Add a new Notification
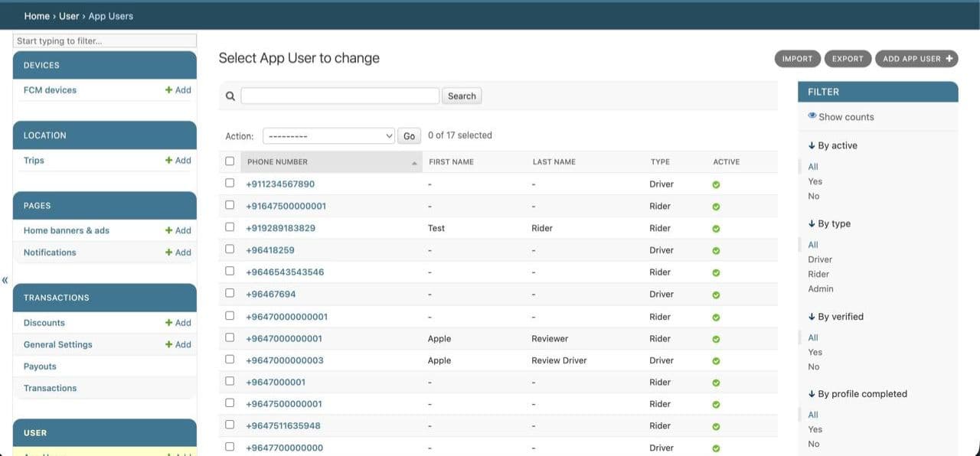 coord(178,252)
